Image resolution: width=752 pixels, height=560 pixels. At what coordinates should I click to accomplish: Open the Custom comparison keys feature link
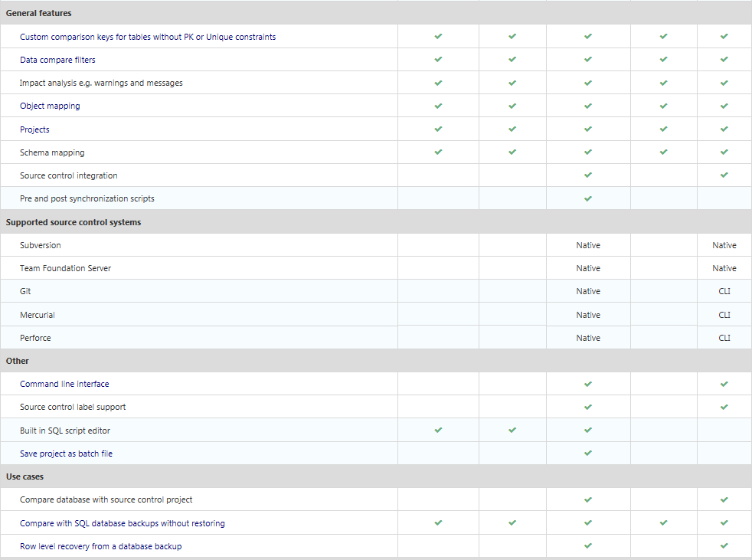click(148, 37)
